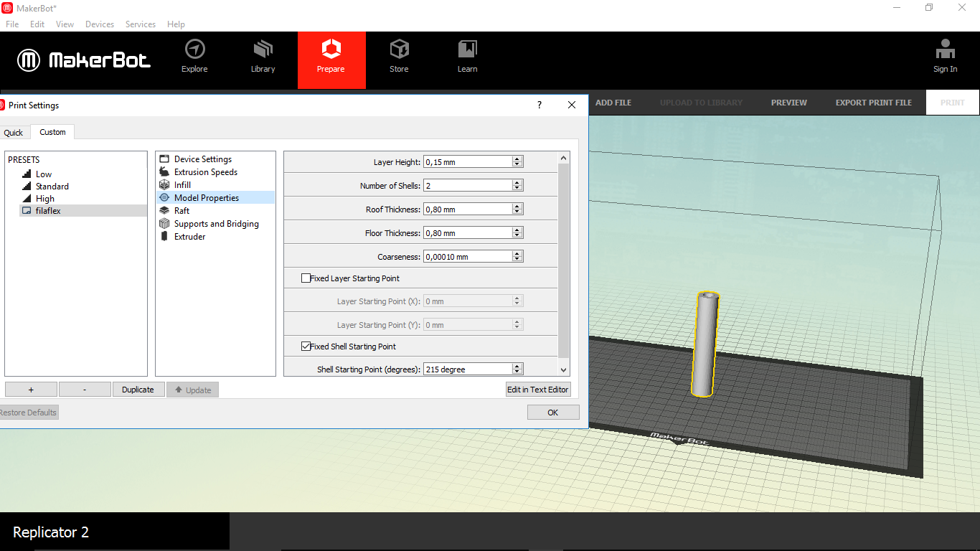The height and width of the screenshot is (551, 980).
Task: Select the cylinder model in viewport
Action: (x=705, y=344)
